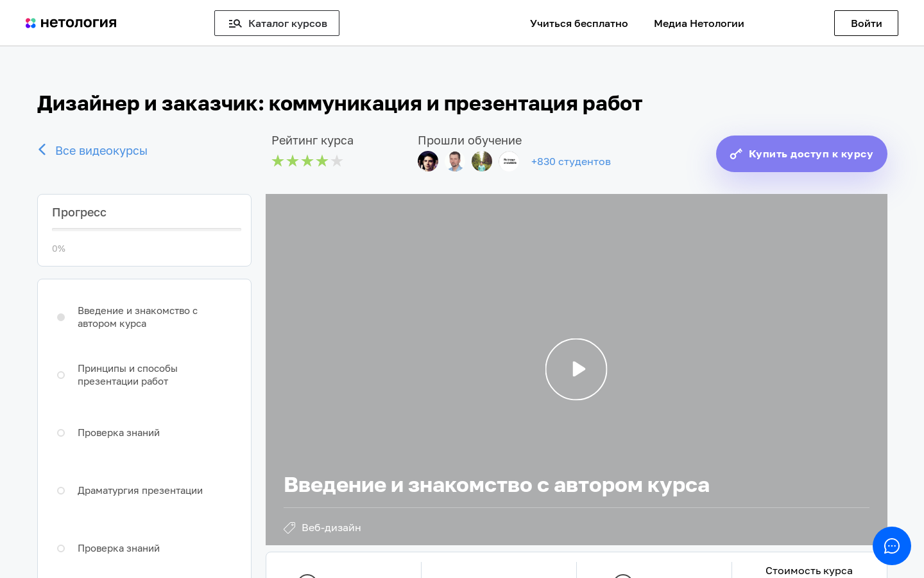Click the Веб-дизайн tag icon

pyautogui.click(x=289, y=528)
